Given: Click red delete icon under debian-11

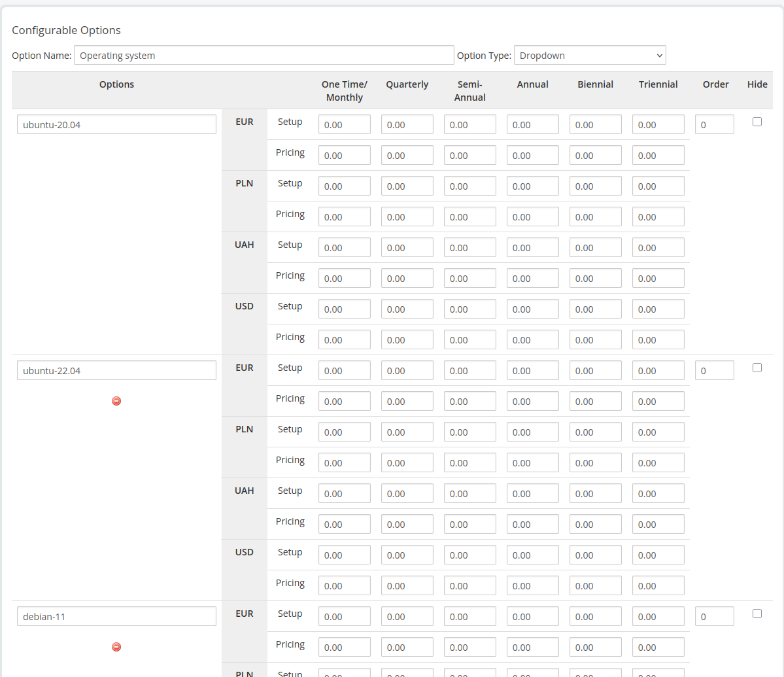Looking at the screenshot, I should pos(116,647).
